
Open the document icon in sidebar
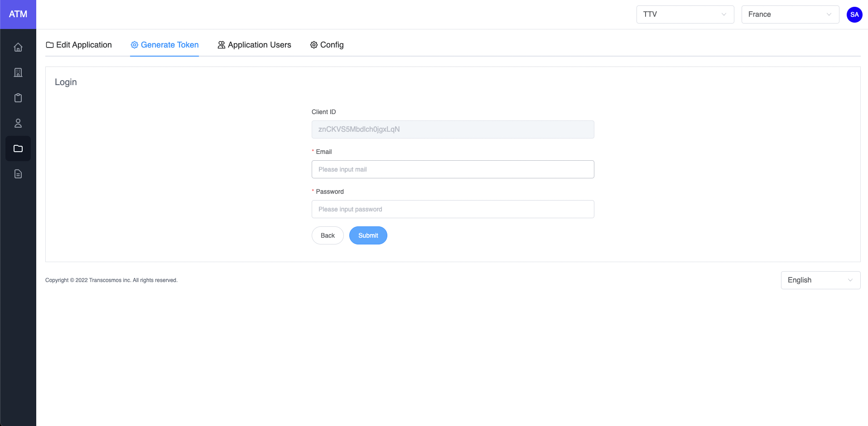[x=18, y=174]
